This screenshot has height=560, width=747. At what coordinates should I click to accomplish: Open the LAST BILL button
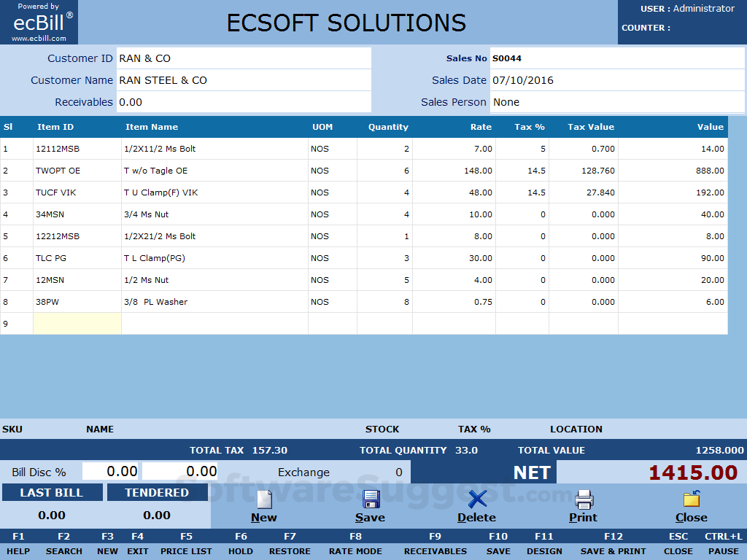tap(52, 492)
